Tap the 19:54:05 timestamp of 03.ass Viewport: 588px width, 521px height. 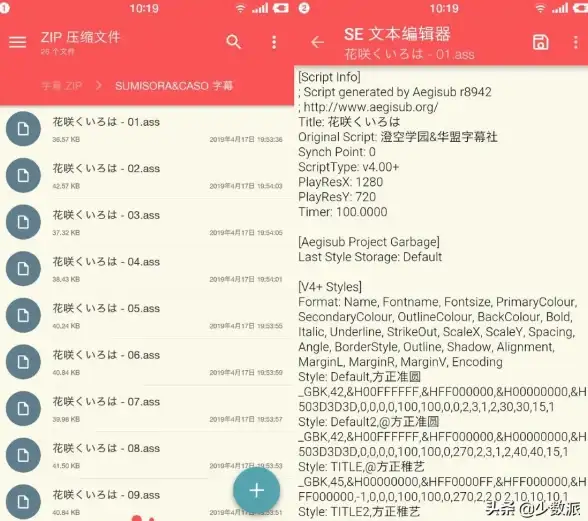270,233
